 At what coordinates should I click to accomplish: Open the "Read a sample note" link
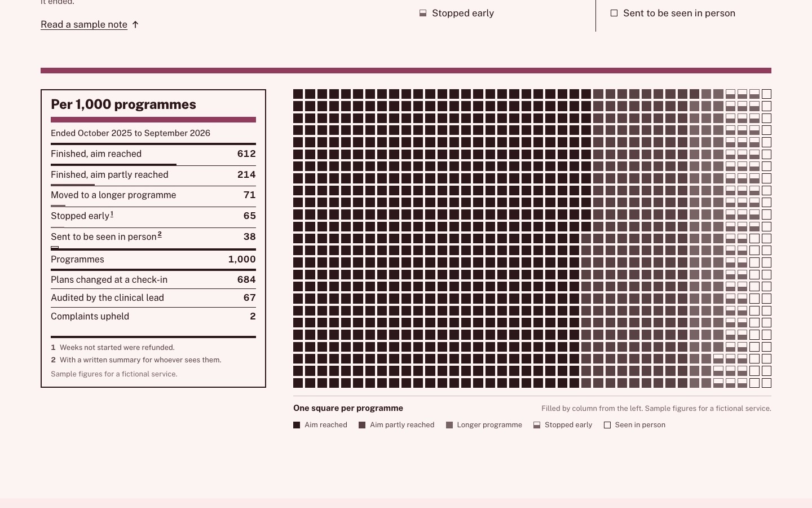[x=84, y=24]
